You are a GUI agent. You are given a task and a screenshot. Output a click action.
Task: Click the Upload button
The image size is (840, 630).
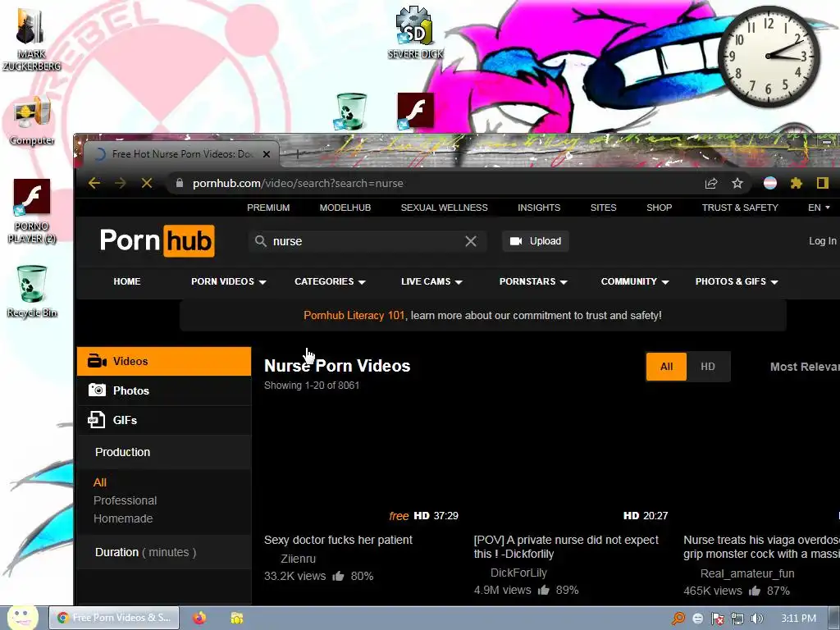click(x=535, y=241)
